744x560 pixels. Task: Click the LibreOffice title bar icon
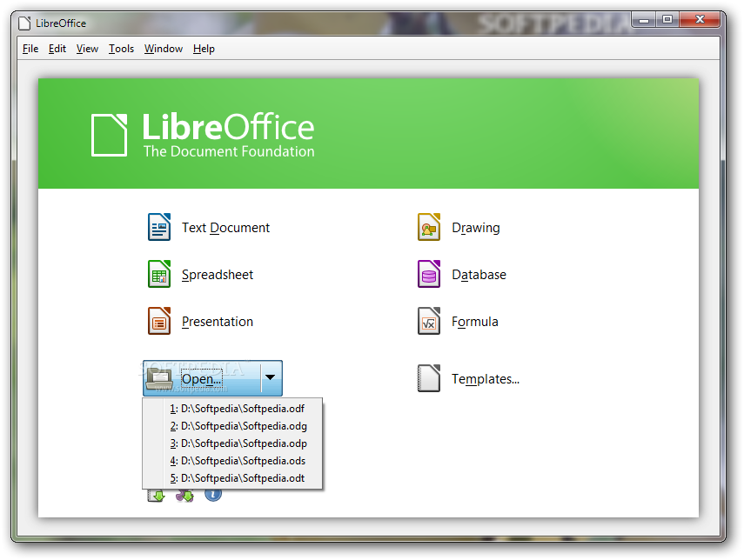22,23
